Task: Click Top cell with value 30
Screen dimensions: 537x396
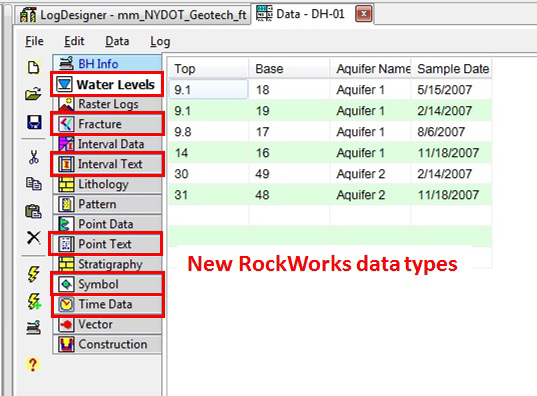Action: pos(209,174)
